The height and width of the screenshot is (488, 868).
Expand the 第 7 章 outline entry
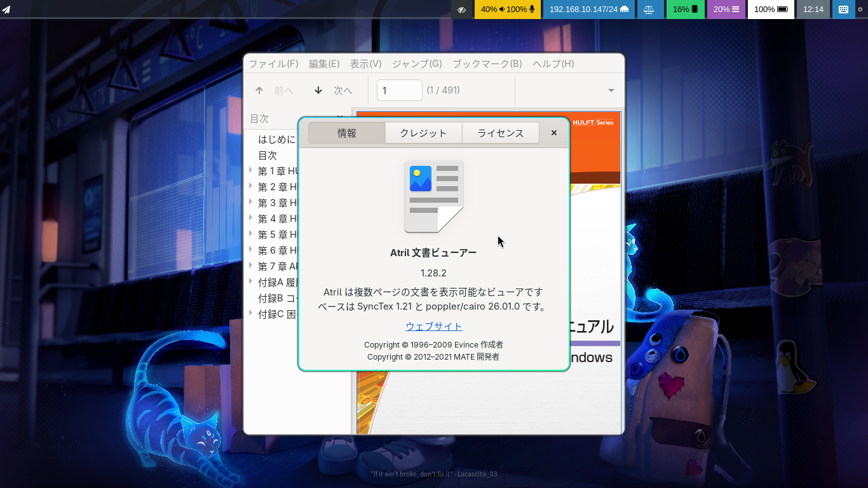[251, 266]
